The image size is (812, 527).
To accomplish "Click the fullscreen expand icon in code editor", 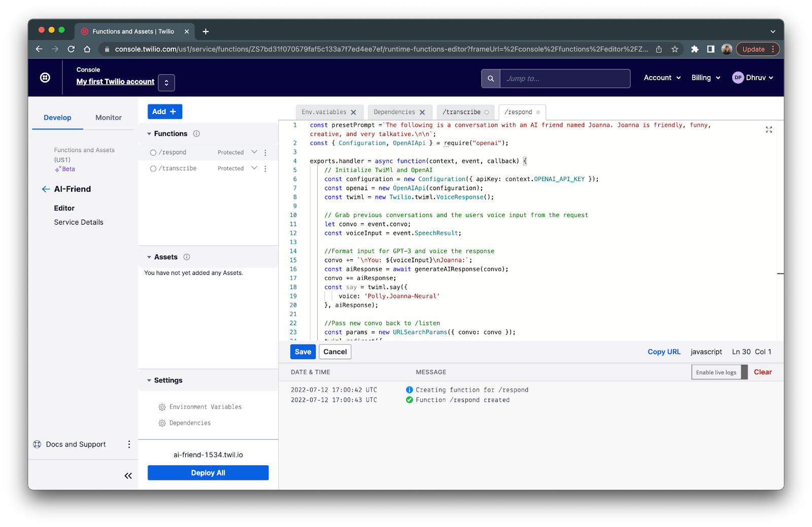I will [769, 130].
